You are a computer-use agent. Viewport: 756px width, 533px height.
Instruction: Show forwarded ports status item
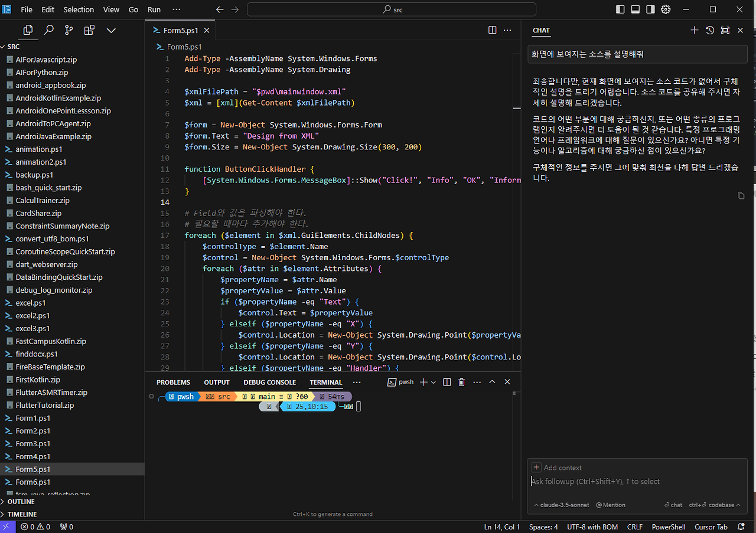pyautogui.click(x=67, y=527)
